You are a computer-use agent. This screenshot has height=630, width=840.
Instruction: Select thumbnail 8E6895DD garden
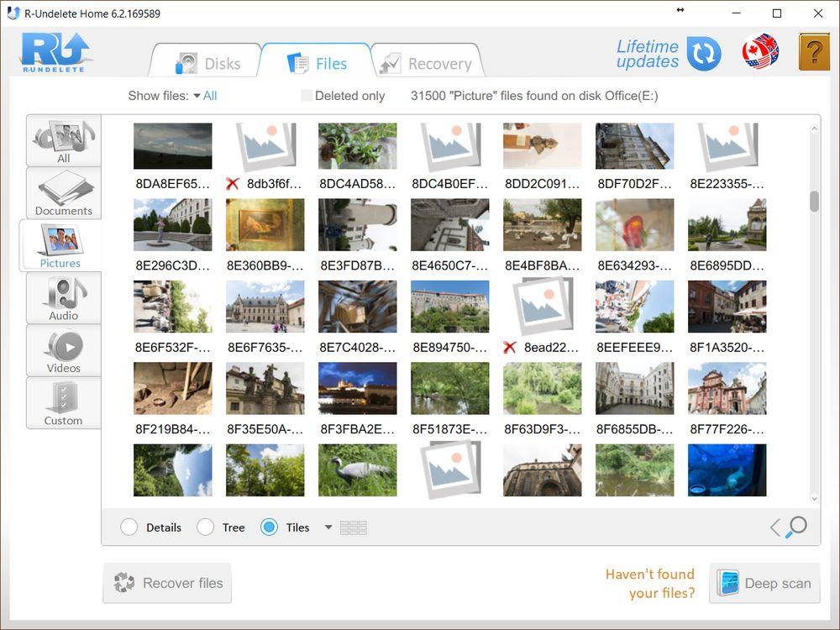(727, 224)
